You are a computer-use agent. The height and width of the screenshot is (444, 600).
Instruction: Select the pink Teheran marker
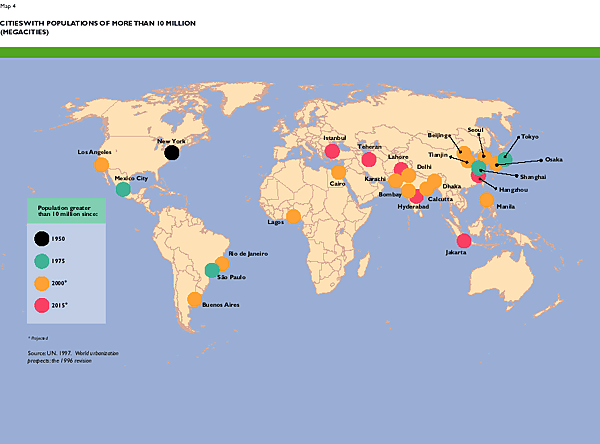[369, 158]
